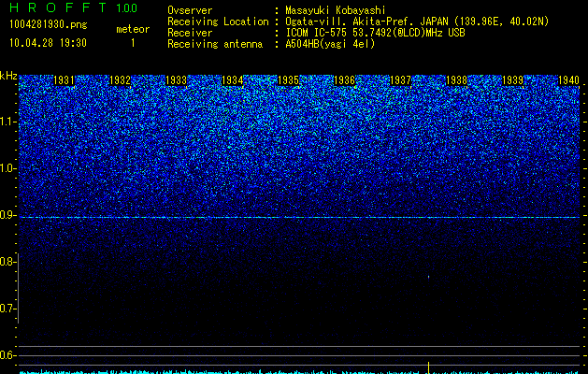Click the yellow spike in the bottom level trace
588x374 pixels.
click(x=428, y=367)
